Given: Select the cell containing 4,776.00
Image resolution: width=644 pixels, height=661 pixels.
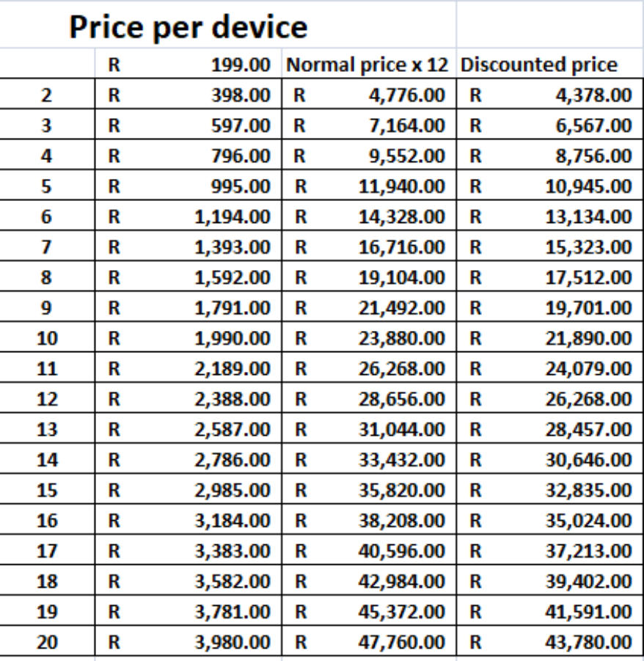Looking at the screenshot, I should [369, 94].
